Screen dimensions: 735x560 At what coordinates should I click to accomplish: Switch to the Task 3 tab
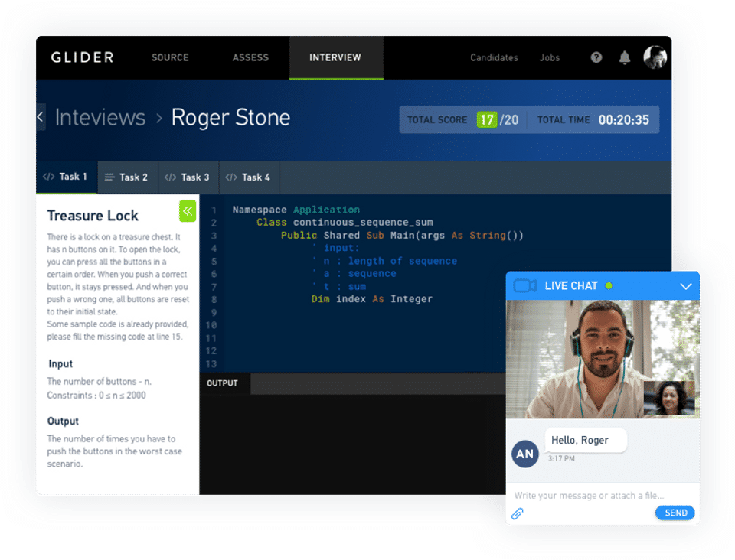[x=188, y=177]
